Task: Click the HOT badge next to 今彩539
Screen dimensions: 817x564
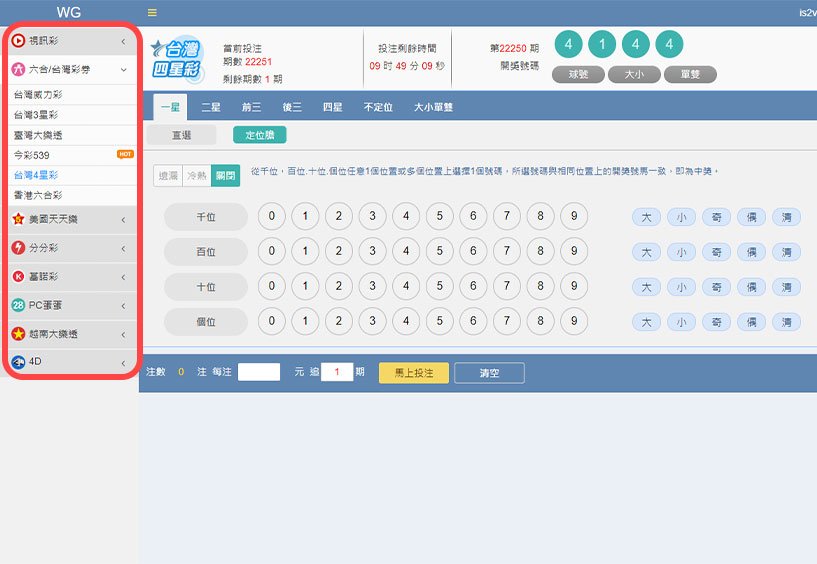Action: (x=125, y=154)
